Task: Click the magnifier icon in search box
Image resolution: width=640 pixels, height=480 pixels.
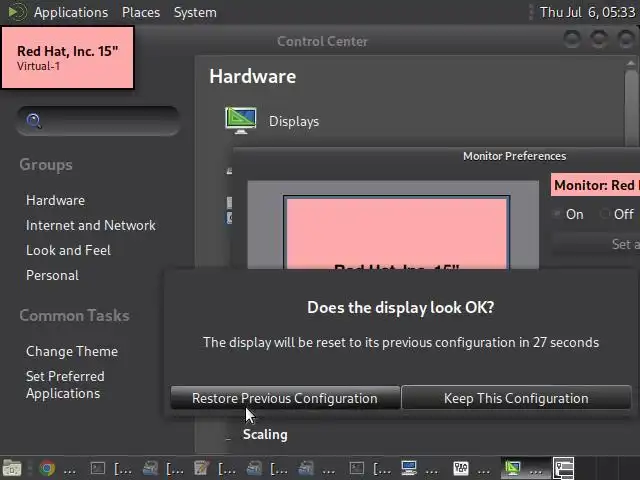Action: (x=33, y=121)
